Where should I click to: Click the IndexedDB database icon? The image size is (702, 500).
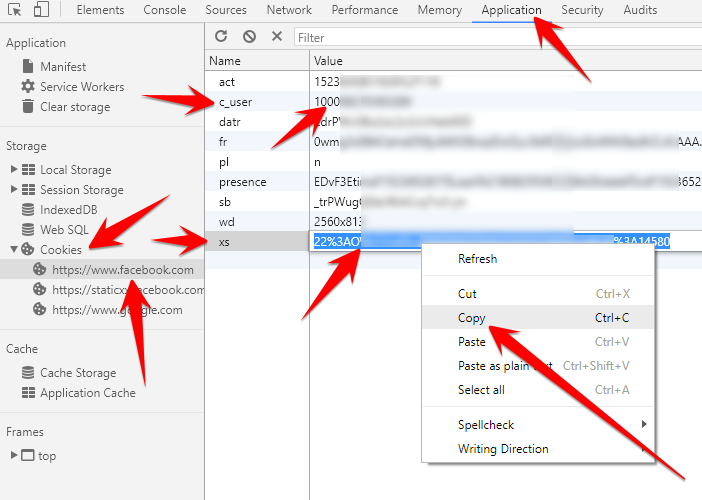[28, 209]
